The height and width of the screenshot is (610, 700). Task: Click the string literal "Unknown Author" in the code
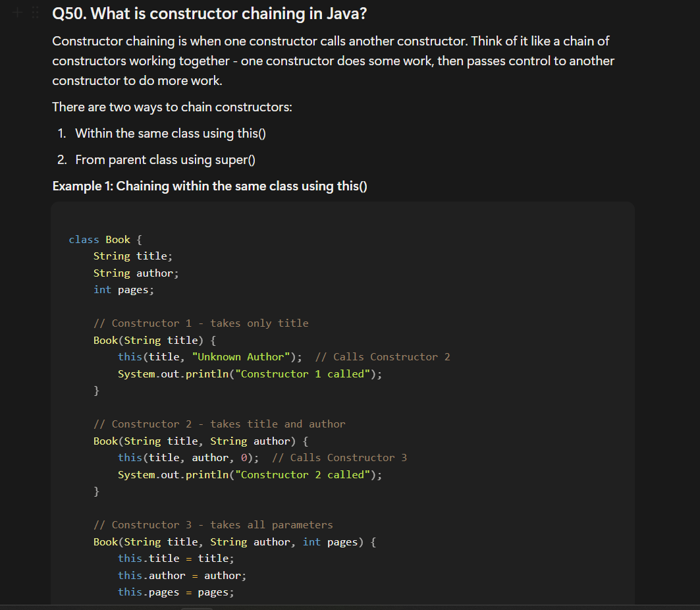[241, 357]
